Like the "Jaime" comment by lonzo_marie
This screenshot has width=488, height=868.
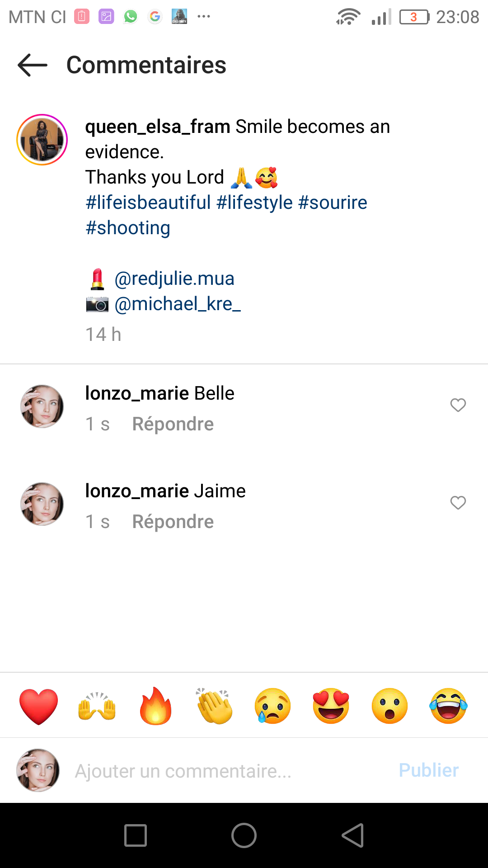[x=458, y=503]
